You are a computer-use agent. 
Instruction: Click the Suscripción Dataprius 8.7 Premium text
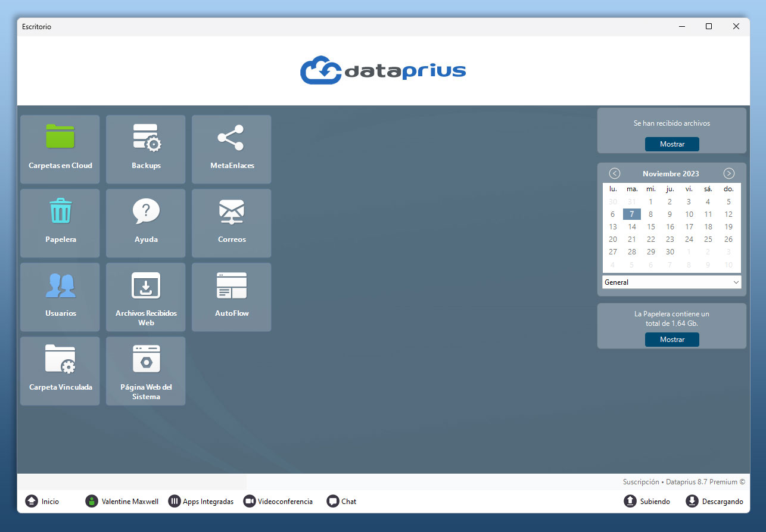pyautogui.click(x=684, y=482)
